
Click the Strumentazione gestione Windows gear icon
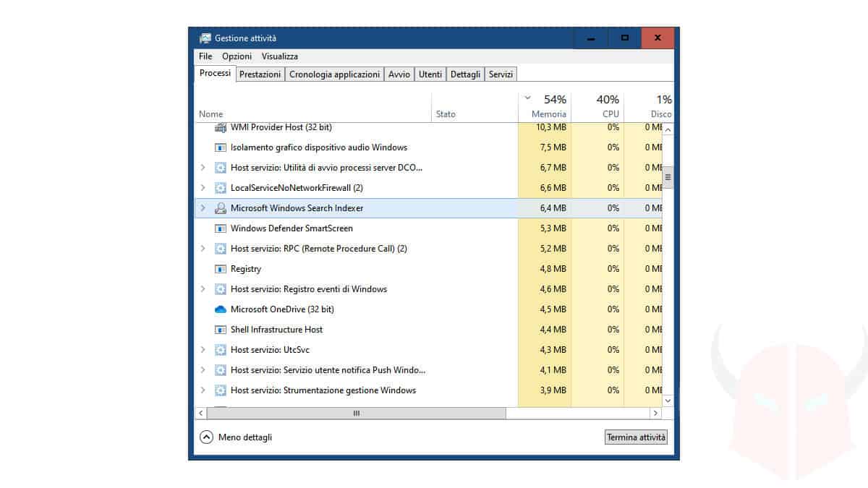pyautogui.click(x=221, y=390)
